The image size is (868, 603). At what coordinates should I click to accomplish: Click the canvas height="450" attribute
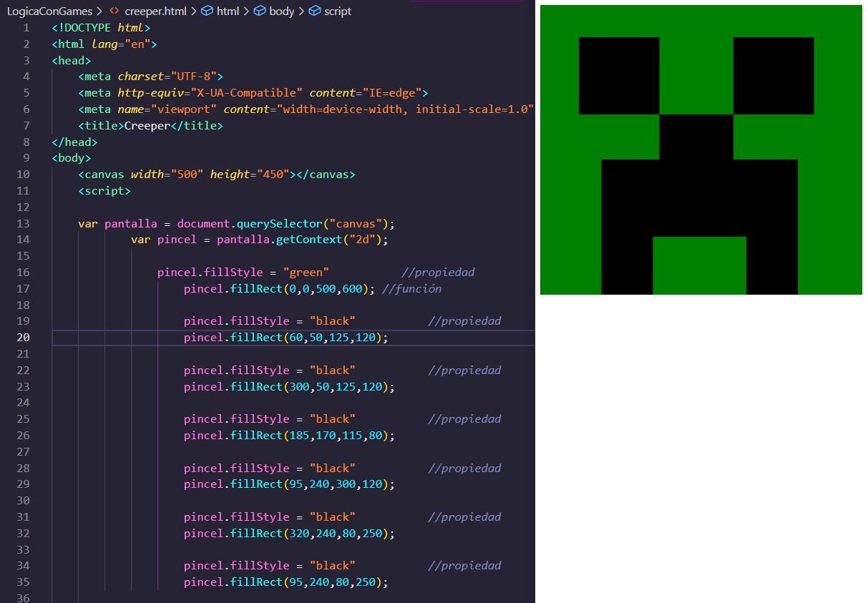point(250,175)
